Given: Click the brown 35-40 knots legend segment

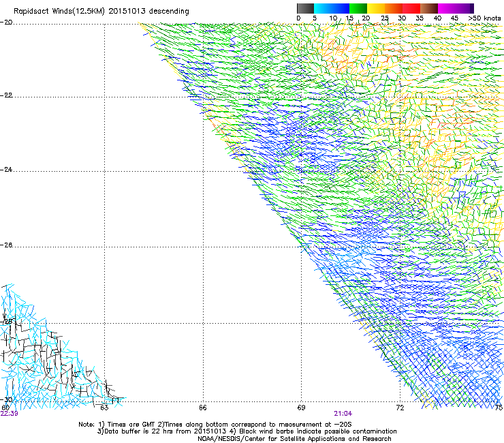Looking at the screenshot, I should click(x=429, y=8).
